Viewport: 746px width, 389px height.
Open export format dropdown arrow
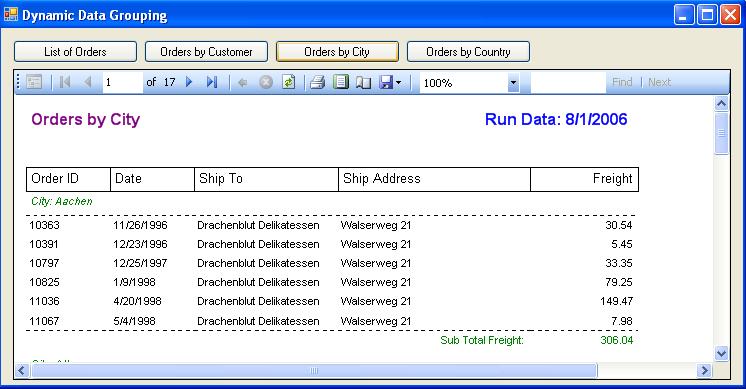click(398, 83)
